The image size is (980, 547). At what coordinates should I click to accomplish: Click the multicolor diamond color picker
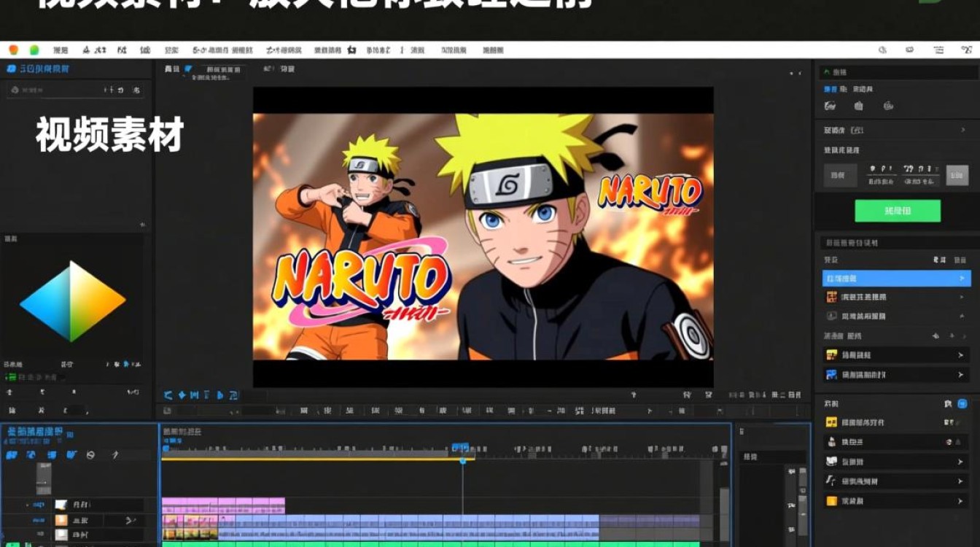click(x=73, y=301)
